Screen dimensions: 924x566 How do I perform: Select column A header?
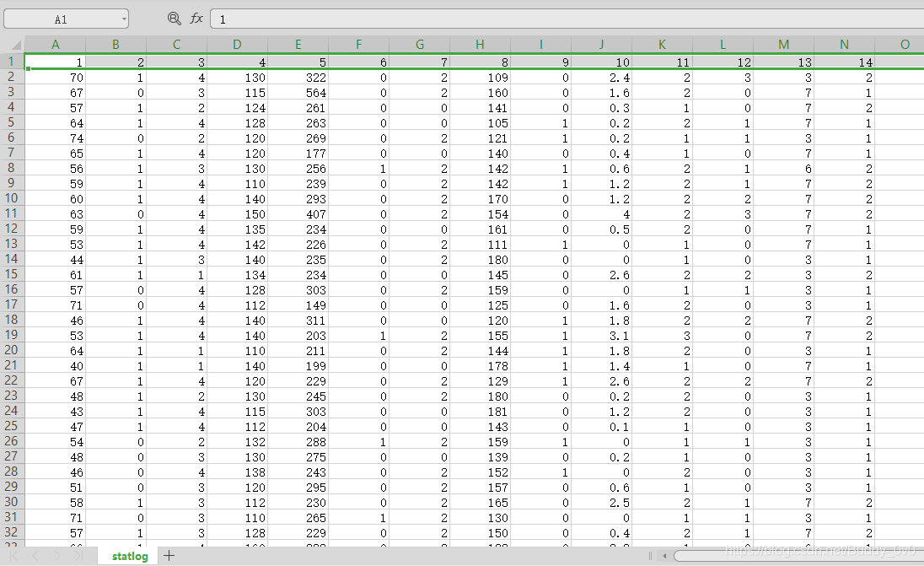(x=56, y=44)
